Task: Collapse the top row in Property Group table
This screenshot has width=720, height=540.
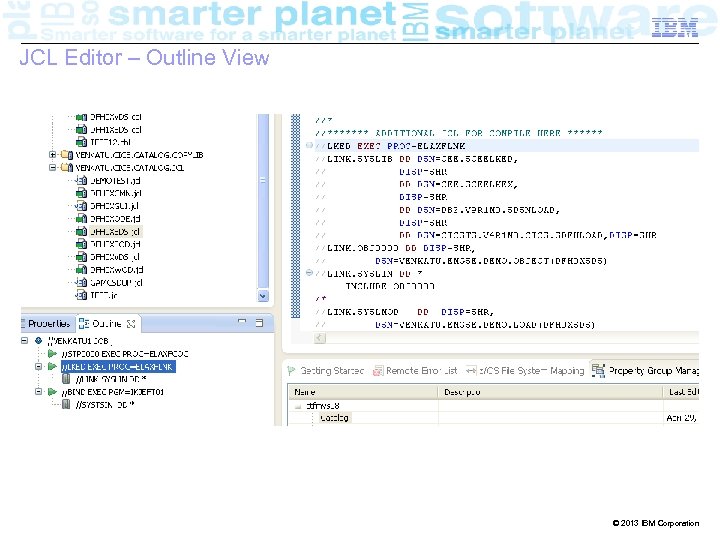Action: pyautogui.click(x=298, y=406)
